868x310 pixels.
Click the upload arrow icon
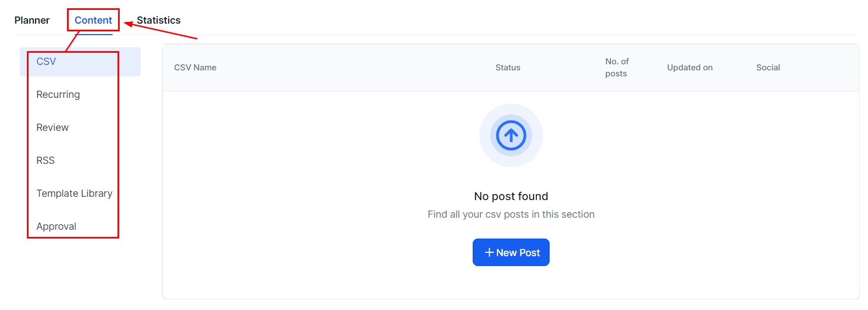tap(511, 135)
